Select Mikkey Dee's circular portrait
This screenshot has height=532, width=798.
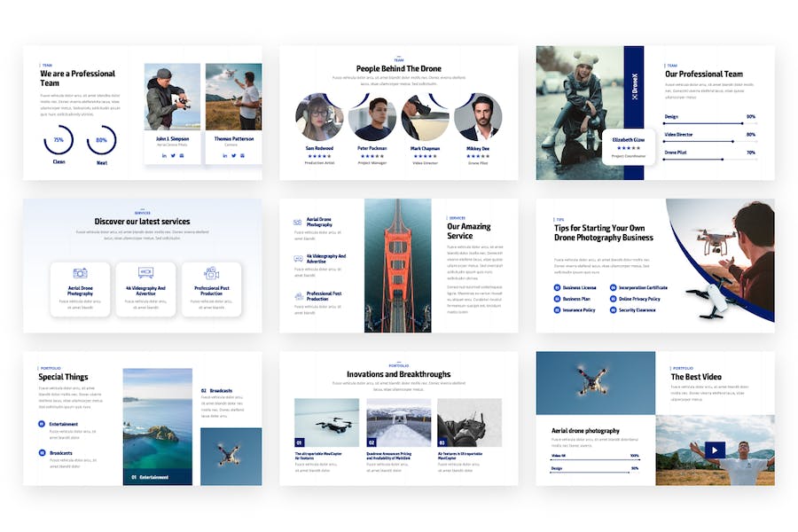[x=478, y=117]
